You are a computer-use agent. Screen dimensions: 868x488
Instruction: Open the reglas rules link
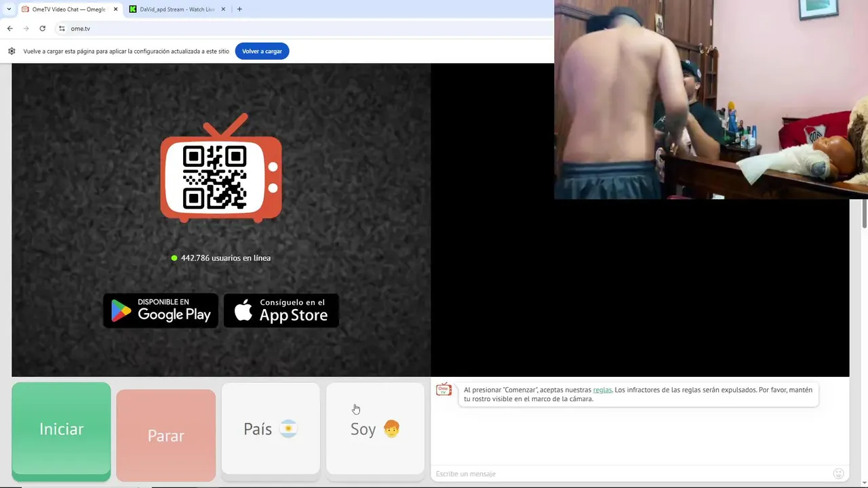[x=602, y=390]
